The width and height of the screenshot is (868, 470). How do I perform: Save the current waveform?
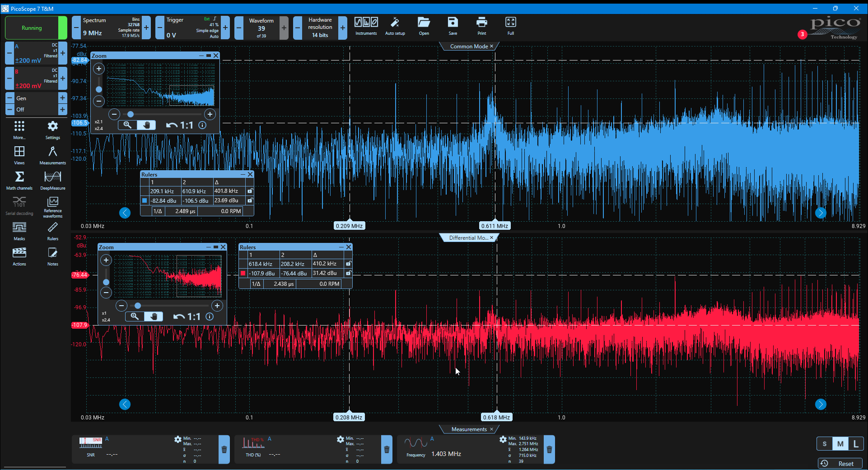click(x=453, y=26)
